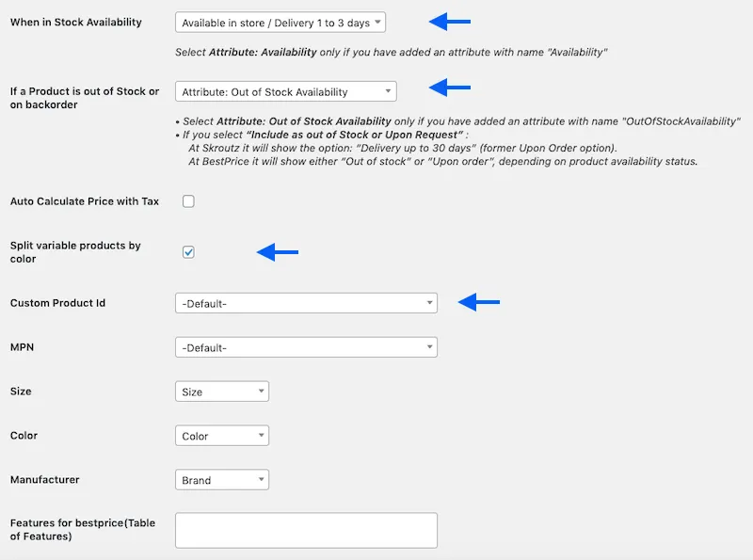The height and width of the screenshot is (560, 753).
Task: Click the blue arrow beside Out of Stock dropdown
Action: tap(450, 88)
